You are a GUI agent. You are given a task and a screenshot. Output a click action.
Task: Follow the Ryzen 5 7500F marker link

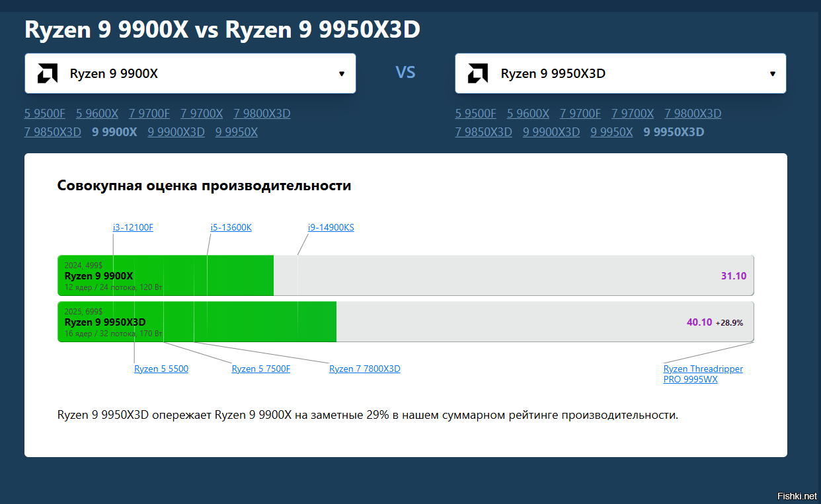point(261,369)
